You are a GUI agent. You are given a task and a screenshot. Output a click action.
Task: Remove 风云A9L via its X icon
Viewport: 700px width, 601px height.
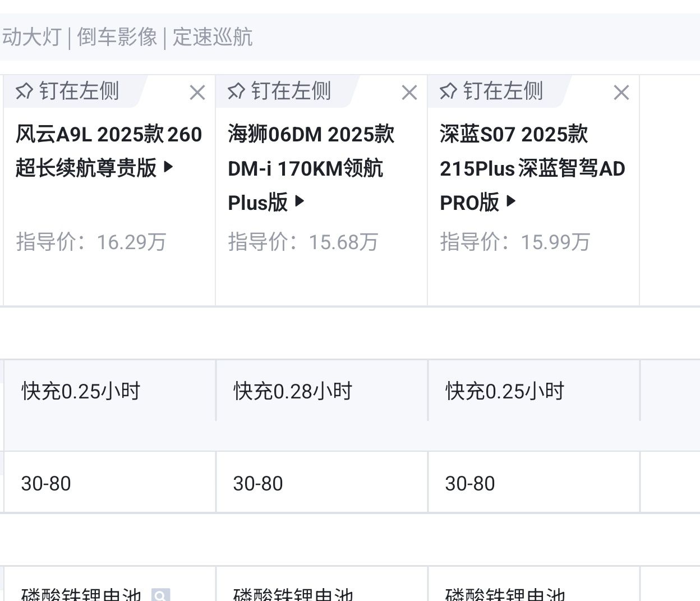[x=197, y=92]
